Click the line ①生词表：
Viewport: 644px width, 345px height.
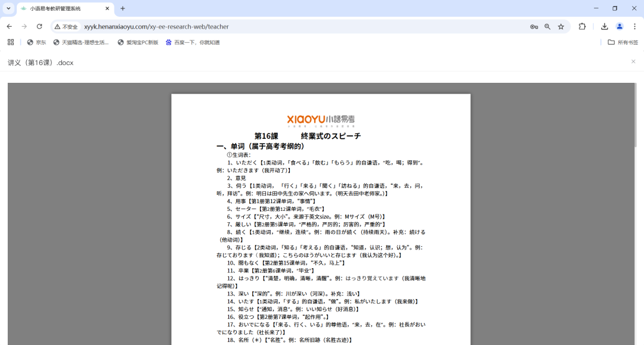click(x=239, y=155)
